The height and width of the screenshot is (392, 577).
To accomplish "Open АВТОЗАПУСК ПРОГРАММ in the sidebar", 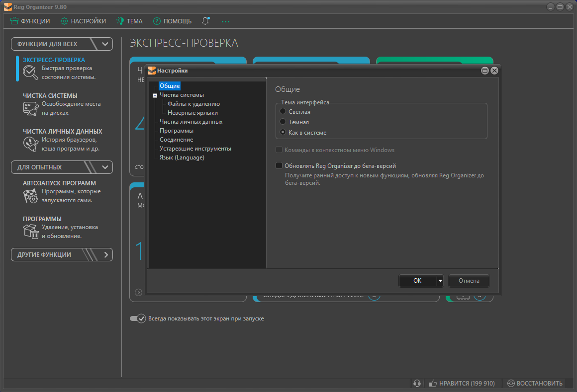I will point(59,183).
